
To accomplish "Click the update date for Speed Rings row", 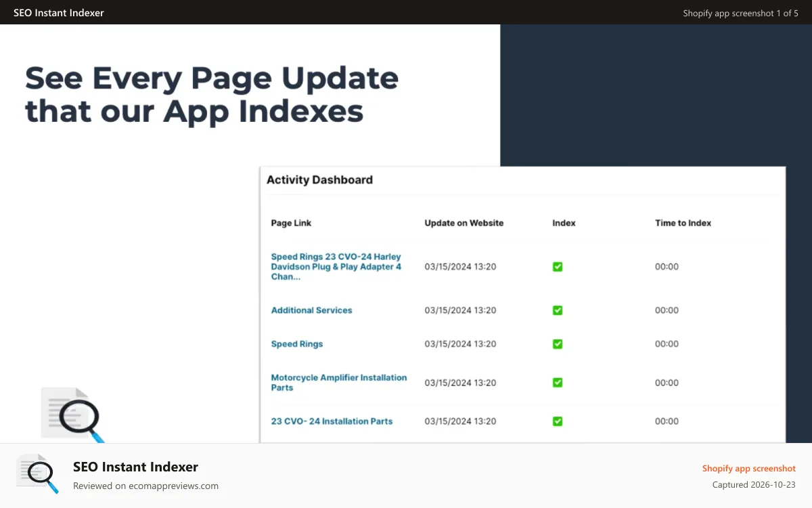I will pyautogui.click(x=460, y=344).
